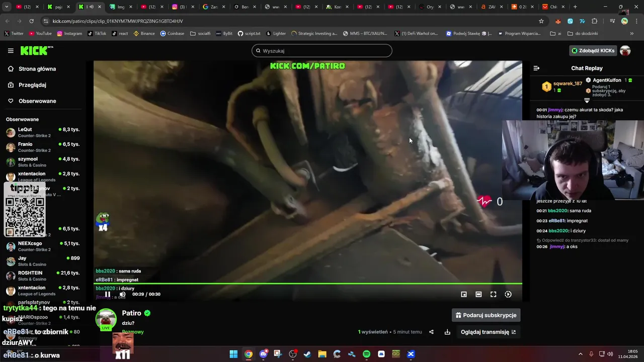Focus the Wyszukaj search field

[322, 51]
